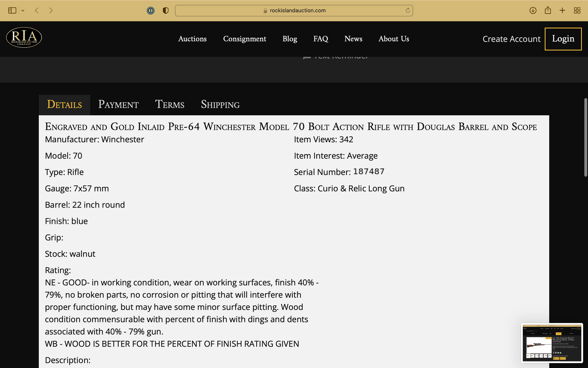The image size is (588, 368).
Task: Switch to the Shipping tab
Action: [220, 104]
